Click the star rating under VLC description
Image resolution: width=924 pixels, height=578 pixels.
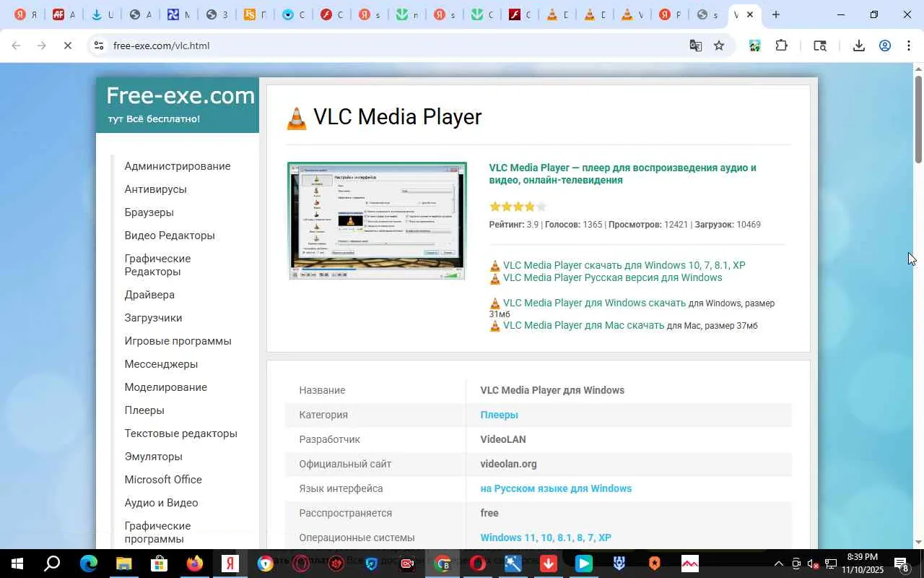[x=518, y=207]
